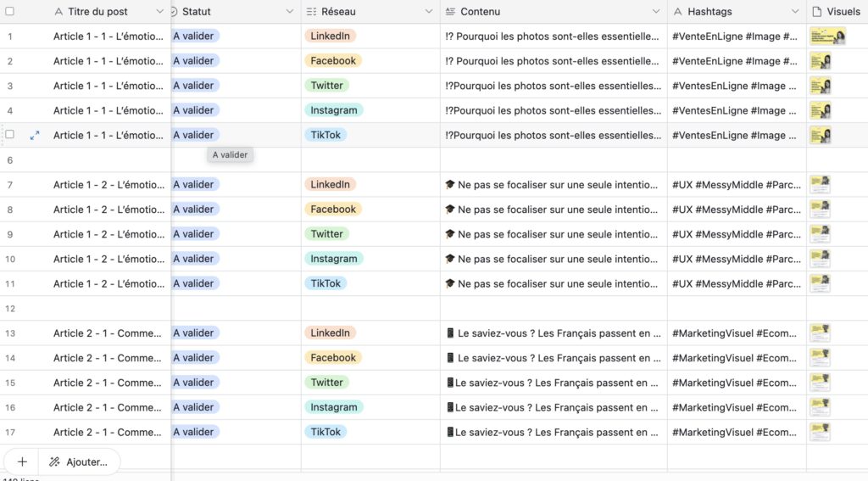Open the visual thumbnail in row 13

pyautogui.click(x=821, y=333)
